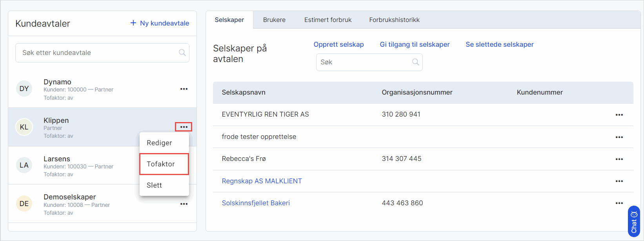Select Rediger from the context menu

click(159, 143)
